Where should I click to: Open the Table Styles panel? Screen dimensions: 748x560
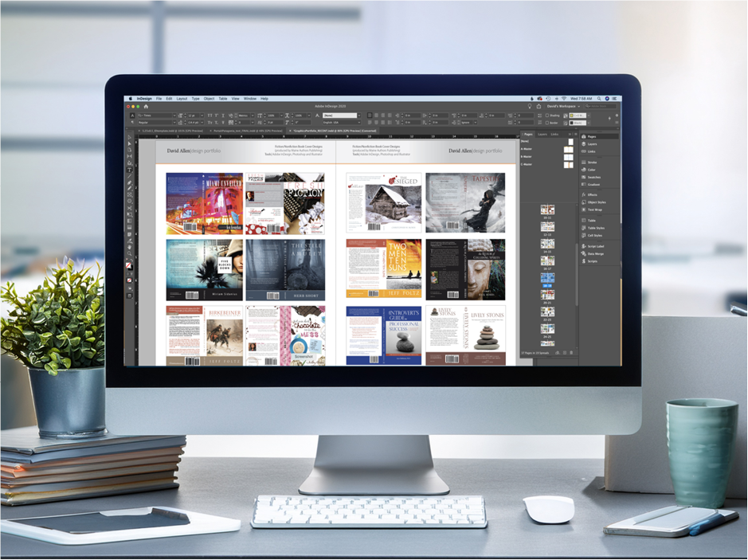tap(600, 228)
